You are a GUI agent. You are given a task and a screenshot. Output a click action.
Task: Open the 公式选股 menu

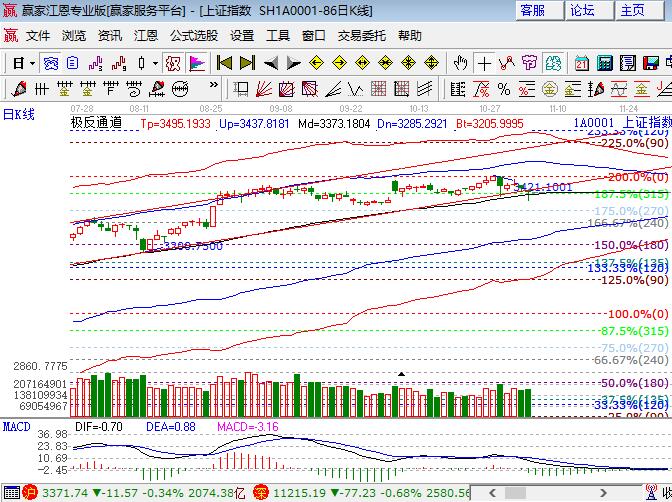[x=193, y=35]
